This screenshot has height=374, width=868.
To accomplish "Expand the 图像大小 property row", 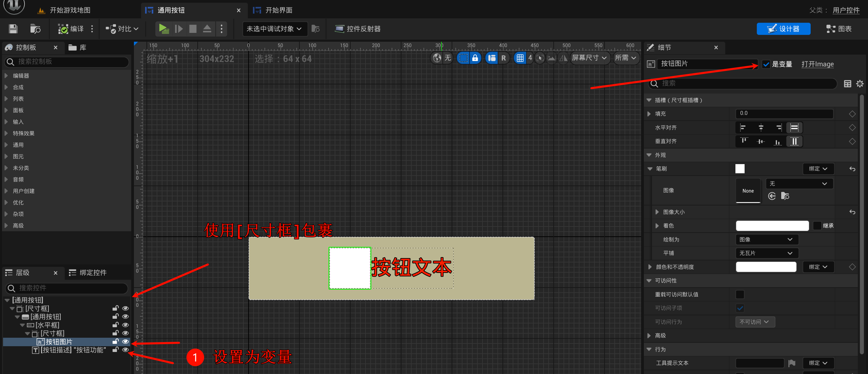I will (657, 212).
